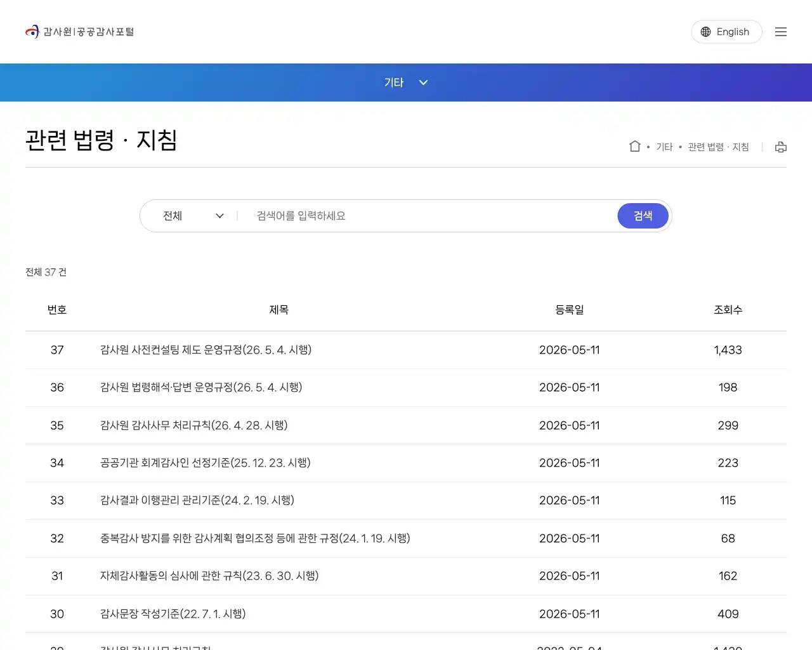
Task: Click the home icon in breadcrumb
Action: [x=635, y=147]
